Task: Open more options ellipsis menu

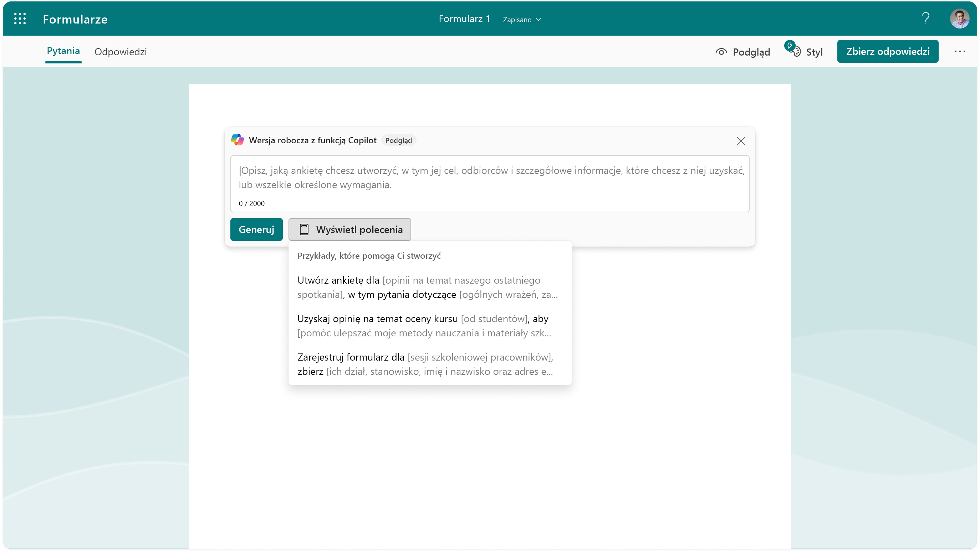Action: 959,51
